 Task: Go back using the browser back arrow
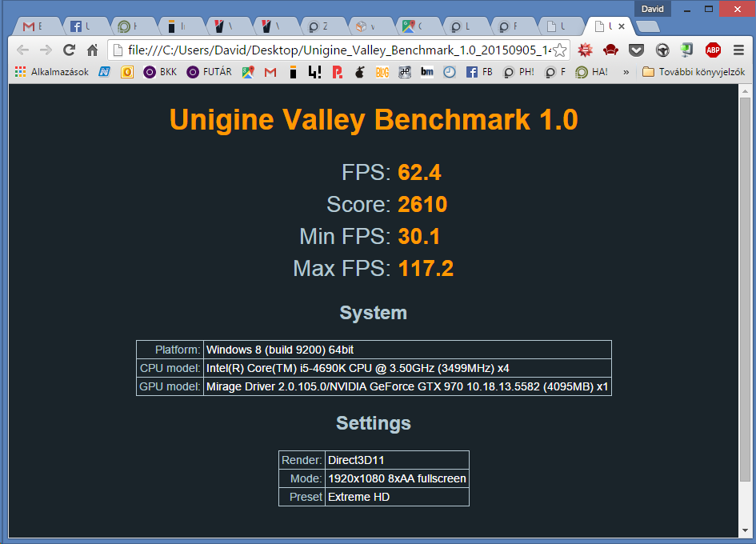pos(22,50)
